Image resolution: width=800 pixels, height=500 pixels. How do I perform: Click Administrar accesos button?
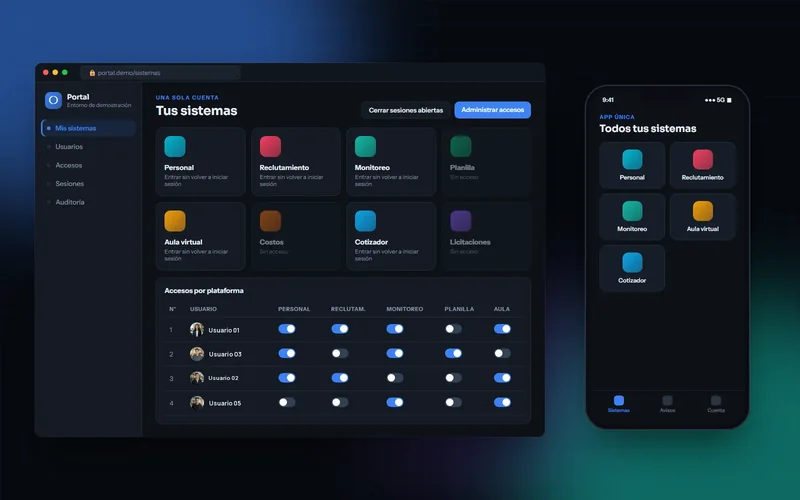(x=492, y=110)
